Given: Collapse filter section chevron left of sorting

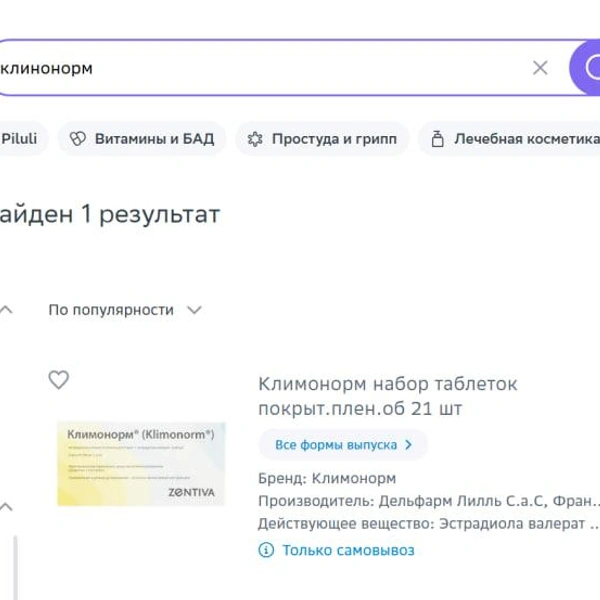Looking at the screenshot, I should coord(6,310).
